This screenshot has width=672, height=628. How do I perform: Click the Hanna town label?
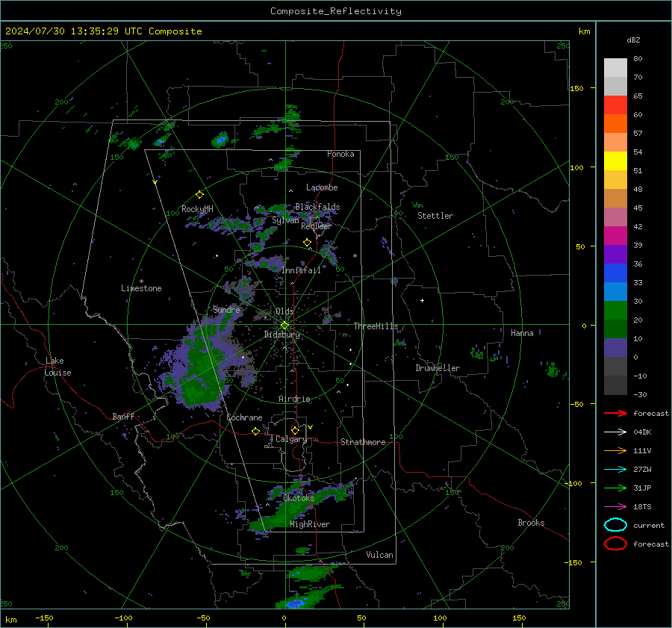tap(522, 333)
